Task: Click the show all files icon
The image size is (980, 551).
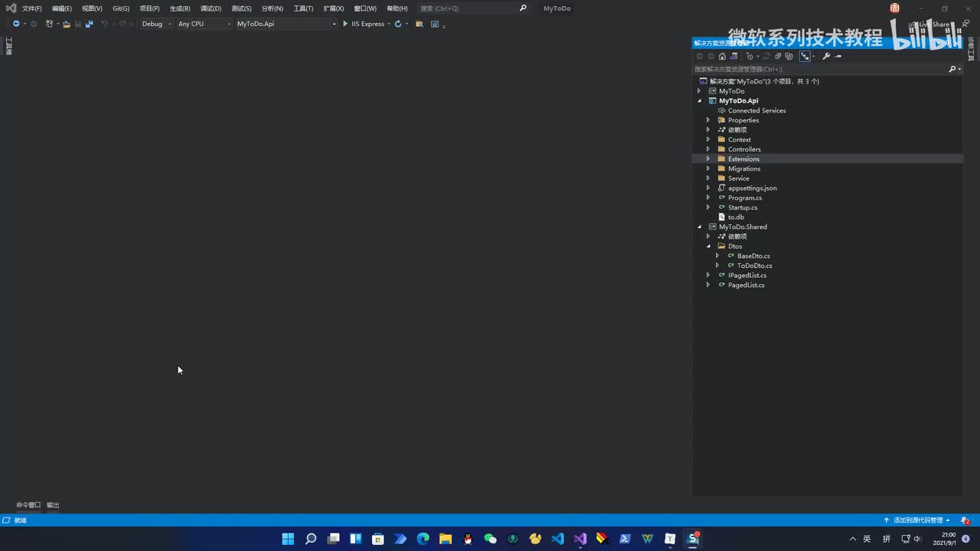Action: (789, 56)
